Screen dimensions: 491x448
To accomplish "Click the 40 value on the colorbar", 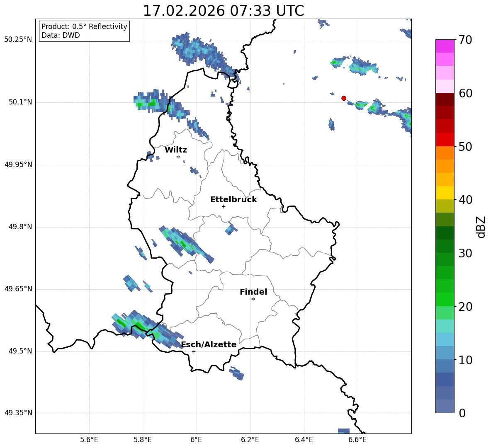I will (465, 200).
